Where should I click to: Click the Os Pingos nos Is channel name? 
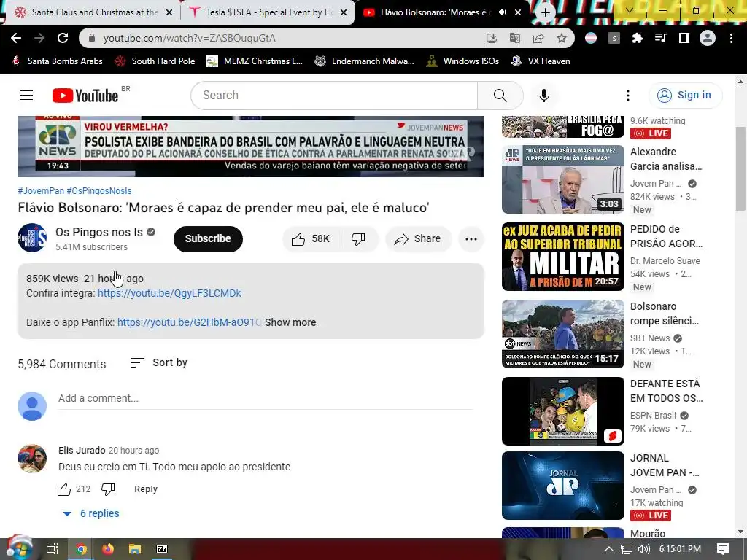coord(99,232)
